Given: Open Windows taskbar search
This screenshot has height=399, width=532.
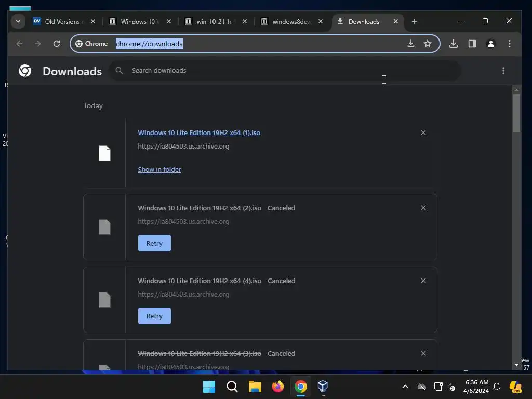Looking at the screenshot, I should pos(232,387).
